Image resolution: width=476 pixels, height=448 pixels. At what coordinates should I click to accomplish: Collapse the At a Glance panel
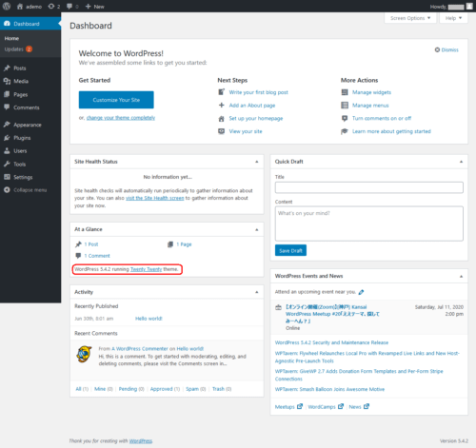257,229
